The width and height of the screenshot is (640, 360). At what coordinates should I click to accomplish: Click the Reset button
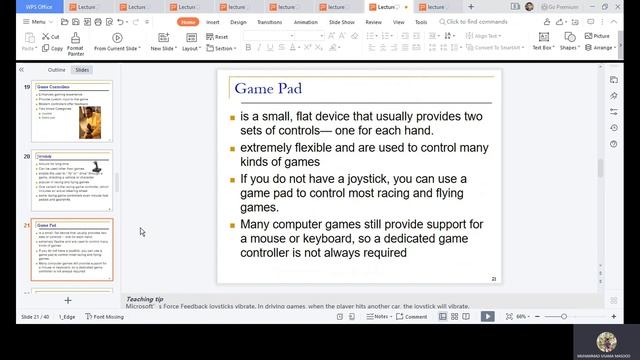tap(217, 37)
